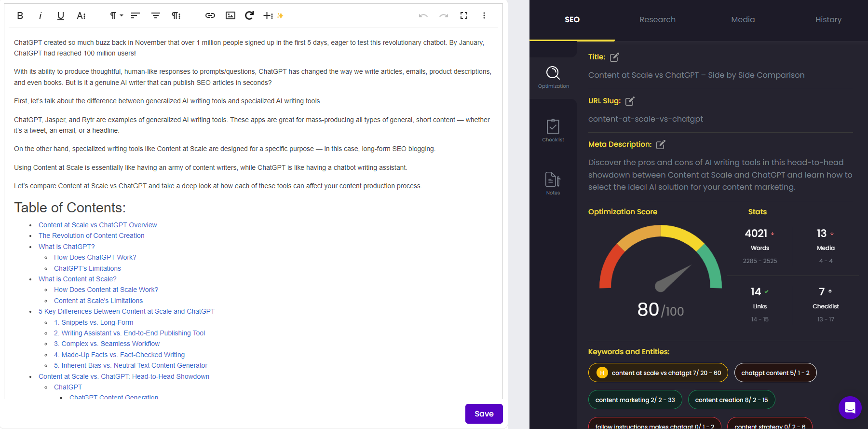The height and width of the screenshot is (429, 868).
Task: Click the insert link icon
Action: [210, 15]
